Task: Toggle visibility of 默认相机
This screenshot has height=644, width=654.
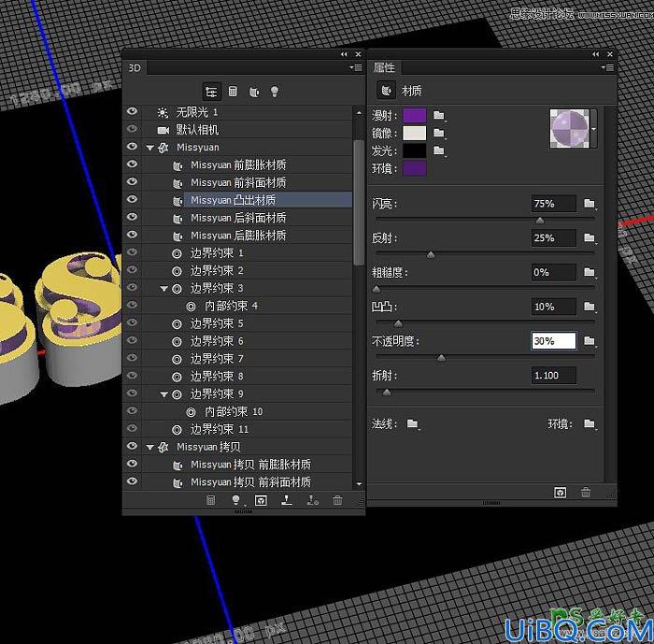Action: pos(133,129)
